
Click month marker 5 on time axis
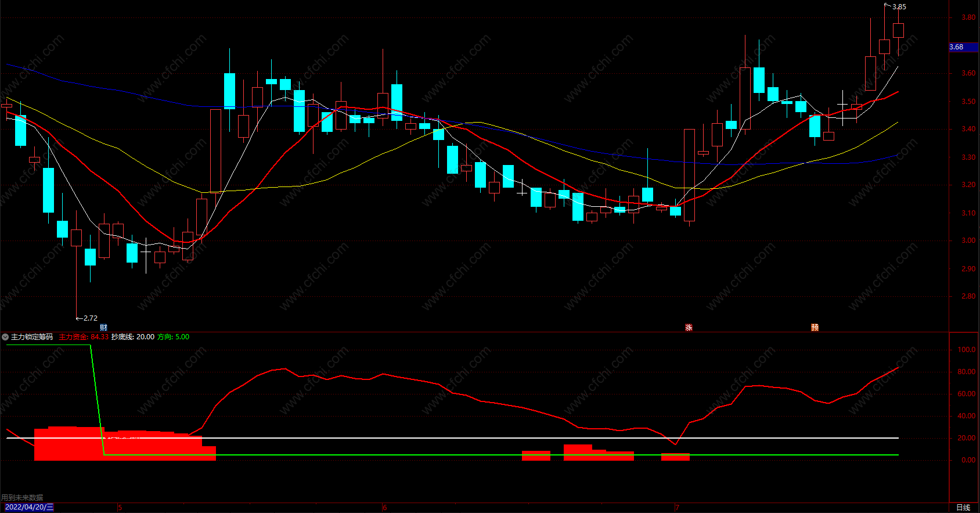point(120,508)
